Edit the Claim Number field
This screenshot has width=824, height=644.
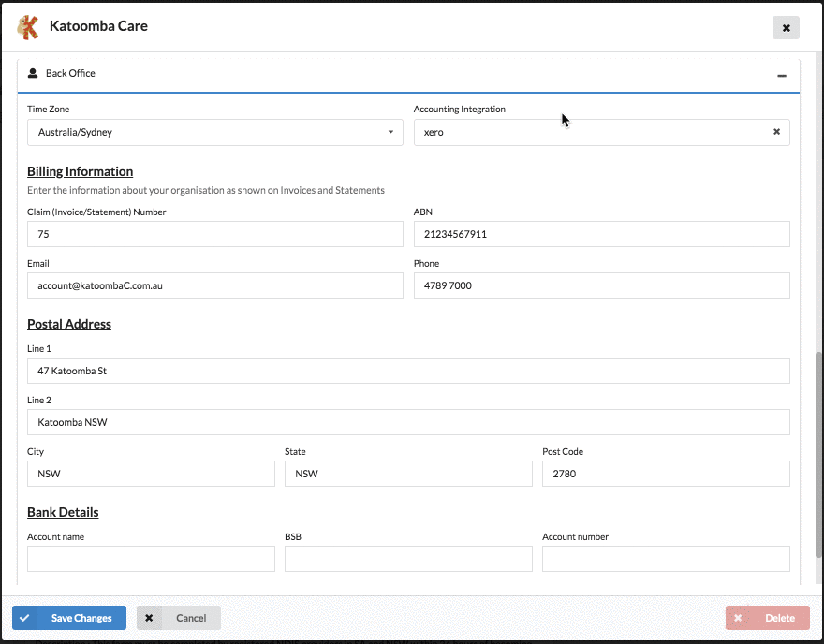point(215,234)
